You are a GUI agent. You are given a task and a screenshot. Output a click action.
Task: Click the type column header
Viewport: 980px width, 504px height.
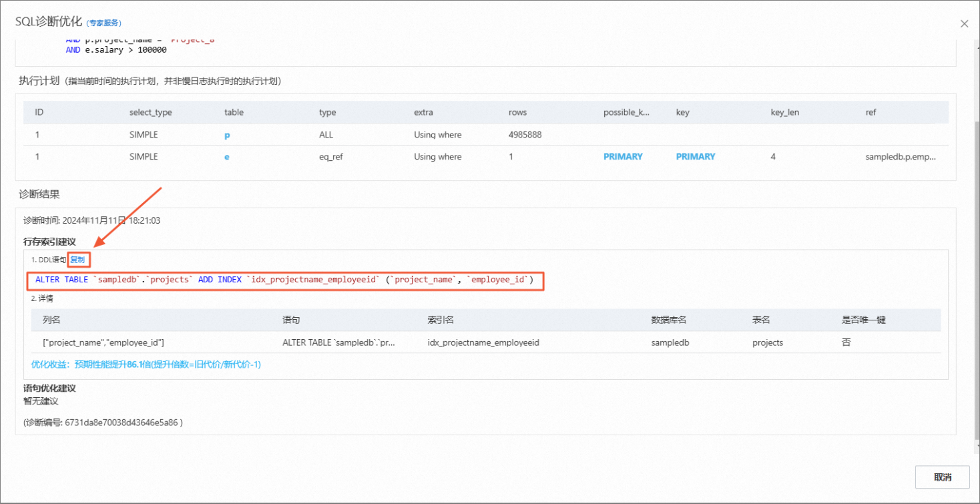327,112
